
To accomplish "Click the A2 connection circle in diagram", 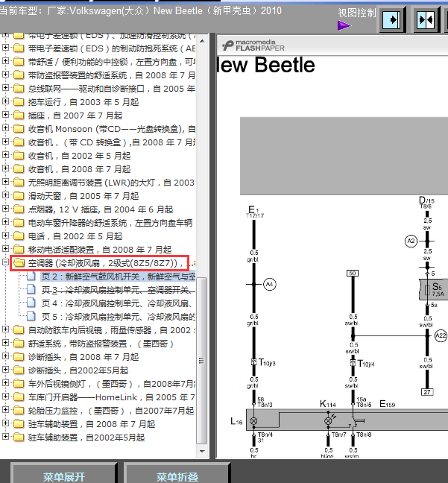I will (x=411, y=241).
